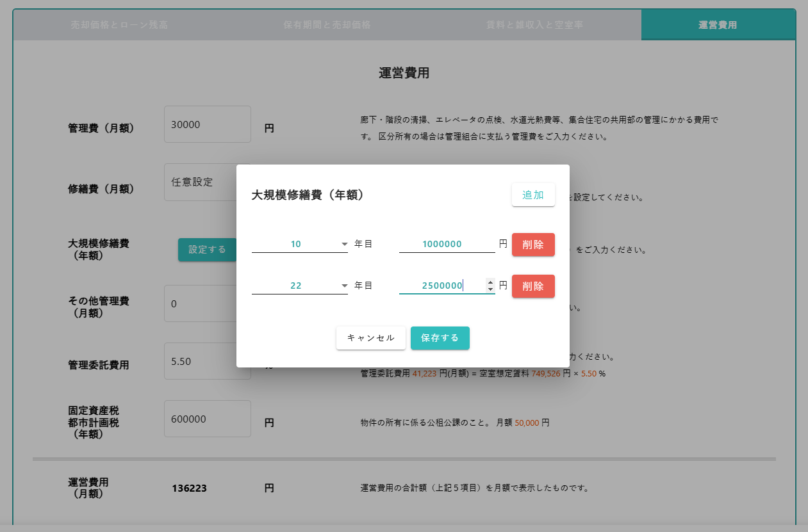Switch to 賃料と雑収入と空室率 tab

click(x=534, y=25)
